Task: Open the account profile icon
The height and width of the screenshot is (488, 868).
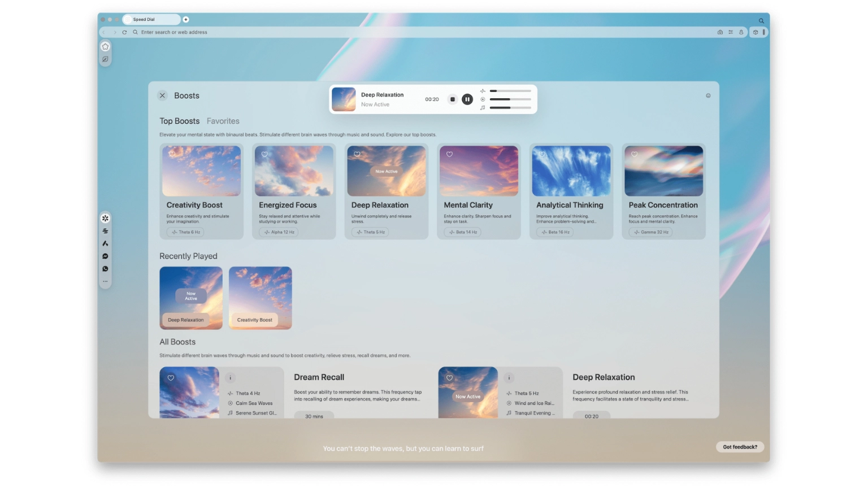Action: (x=741, y=32)
